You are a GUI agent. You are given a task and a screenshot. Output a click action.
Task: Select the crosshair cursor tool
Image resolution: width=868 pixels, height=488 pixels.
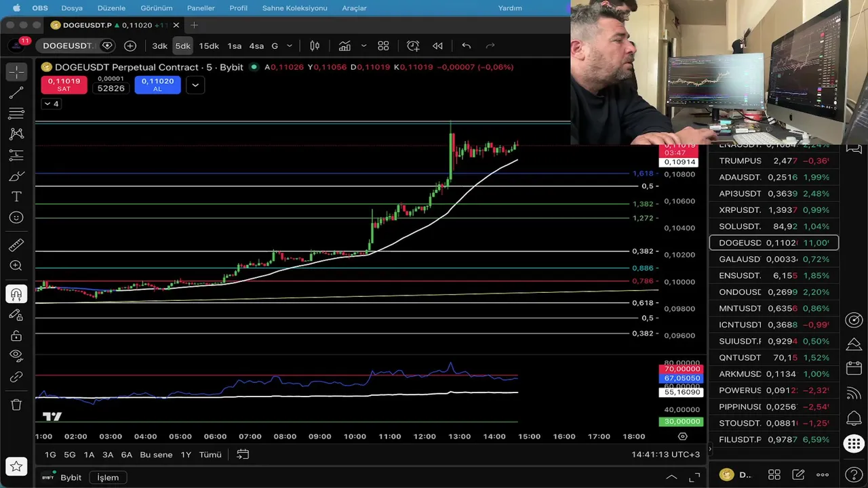pyautogui.click(x=16, y=71)
